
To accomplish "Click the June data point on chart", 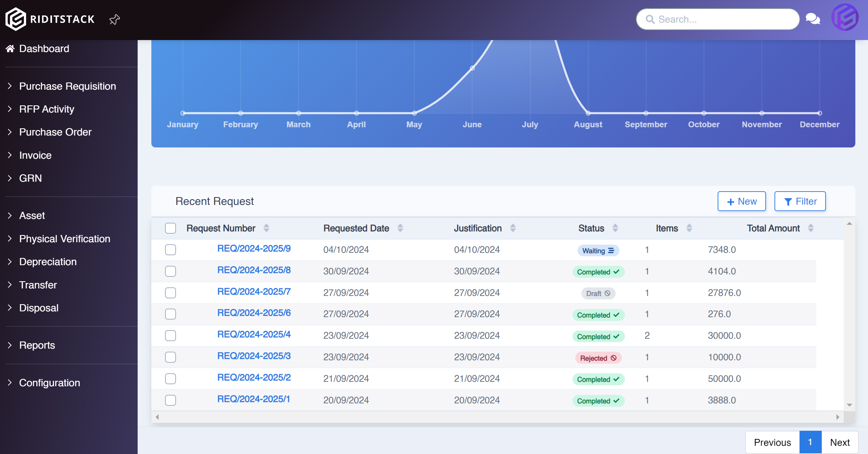I will tap(472, 68).
